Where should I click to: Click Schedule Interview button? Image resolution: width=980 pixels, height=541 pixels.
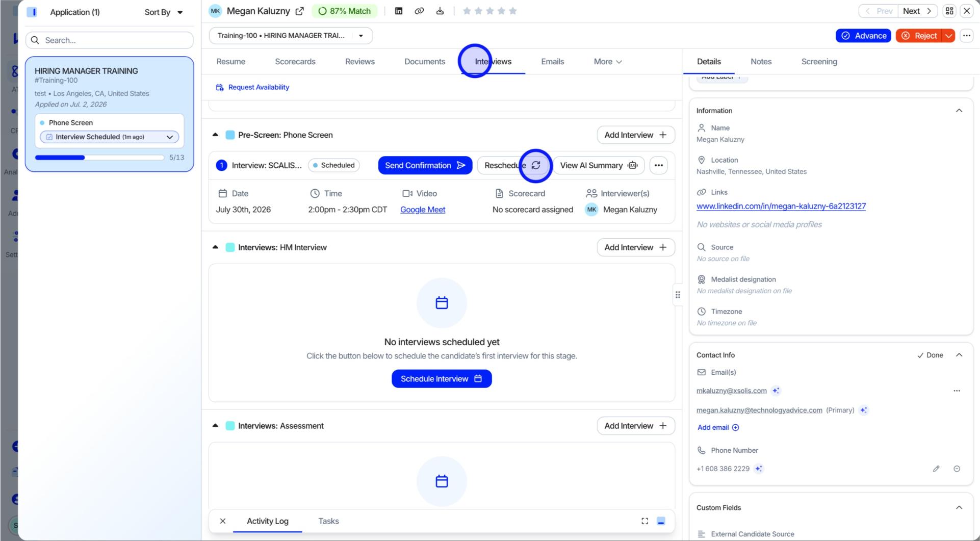coord(442,379)
